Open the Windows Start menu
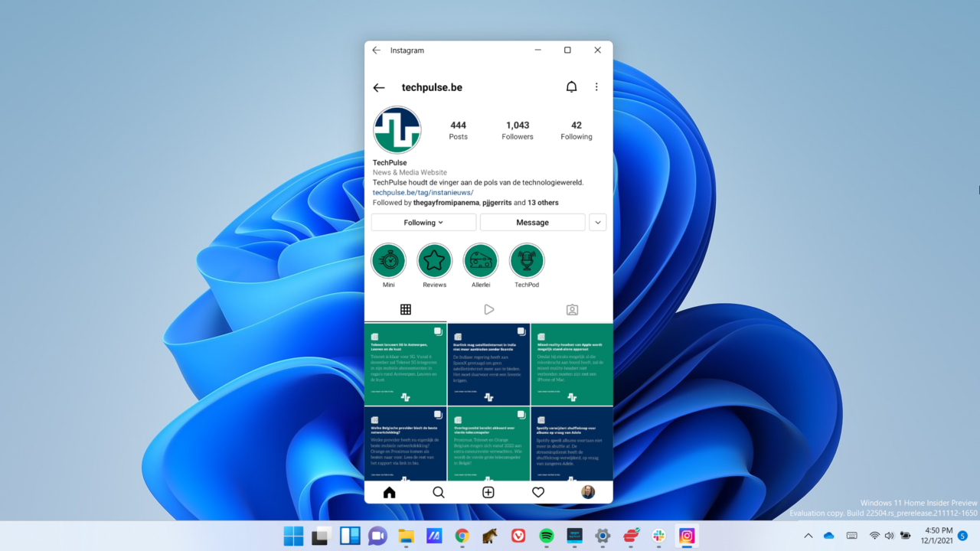This screenshot has width=980, height=551. tap(293, 536)
